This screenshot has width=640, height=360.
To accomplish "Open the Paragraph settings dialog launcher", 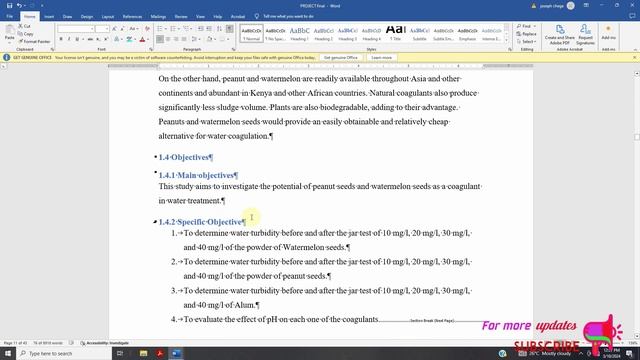I will pyautogui.click(x=233, y=49).
